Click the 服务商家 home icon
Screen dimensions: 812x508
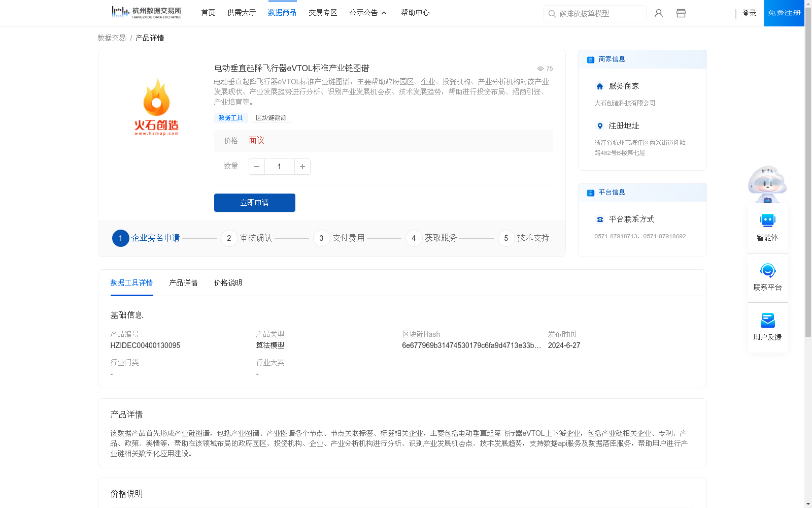pyautogui.click(x=600, y=86)
